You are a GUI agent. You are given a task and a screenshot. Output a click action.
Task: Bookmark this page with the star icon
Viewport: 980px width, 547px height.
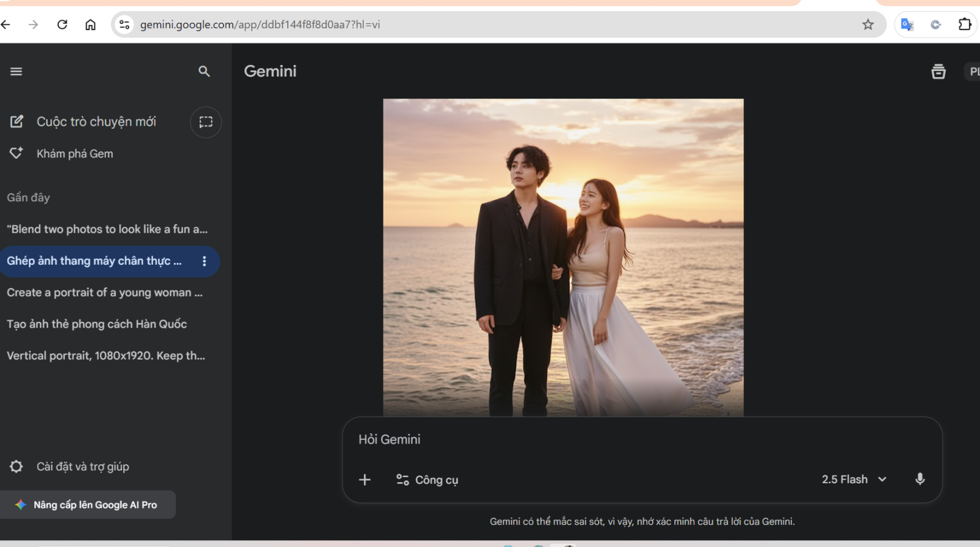coord(868,25)
